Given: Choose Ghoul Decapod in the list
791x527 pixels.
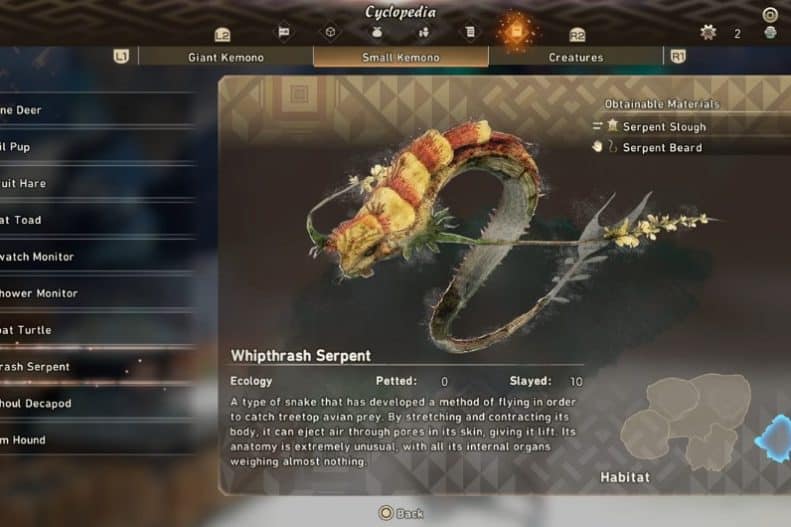Looking at the screenshot, I should 96,403.
